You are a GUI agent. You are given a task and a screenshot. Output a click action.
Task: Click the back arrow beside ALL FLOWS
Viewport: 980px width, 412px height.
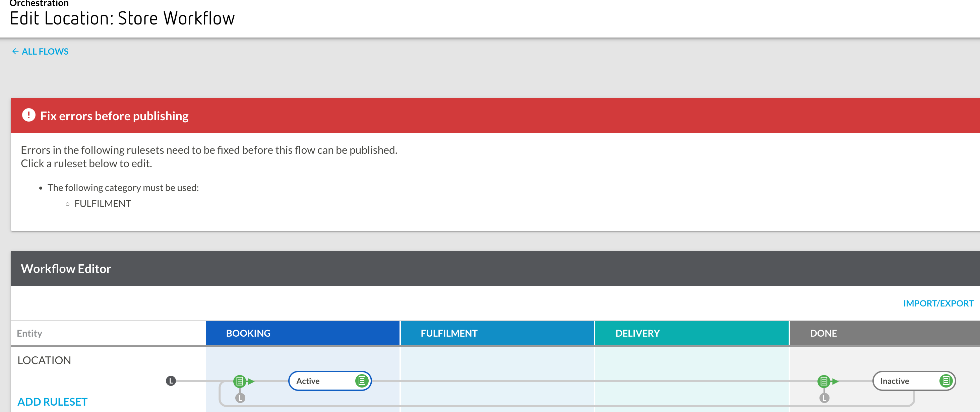tap(15, 51)
